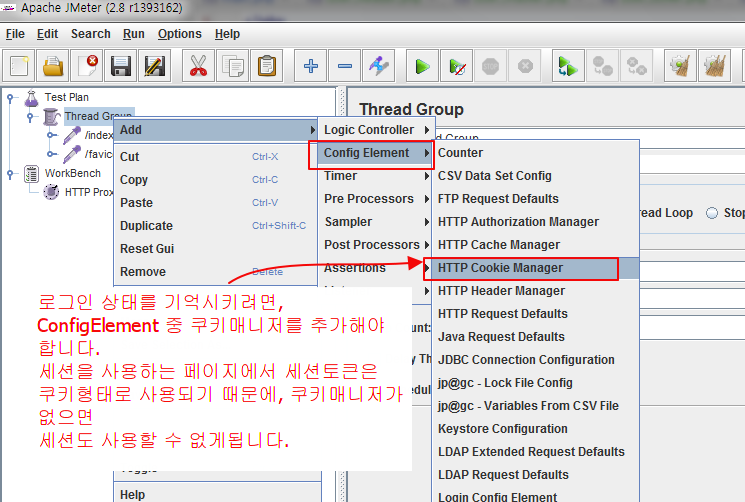Screen dimensions: 745x502
Task: Click the Close test plan icon
Action: pyautogui.click(x=87, y=66)
